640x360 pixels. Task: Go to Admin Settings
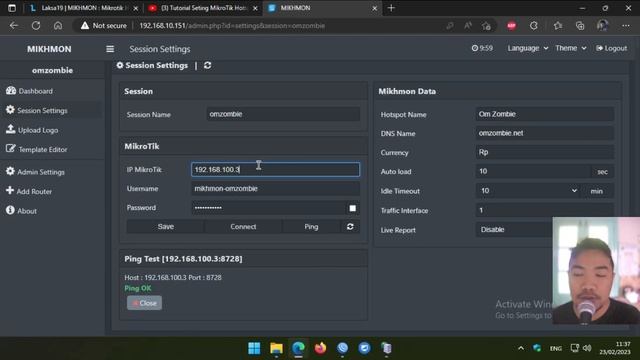(35, 172)
